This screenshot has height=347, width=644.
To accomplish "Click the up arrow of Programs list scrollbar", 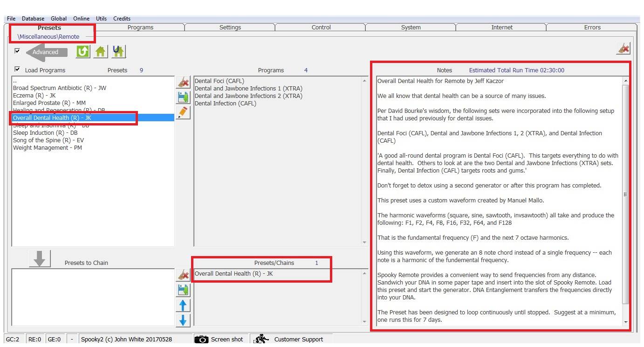I will pos(364,81).
